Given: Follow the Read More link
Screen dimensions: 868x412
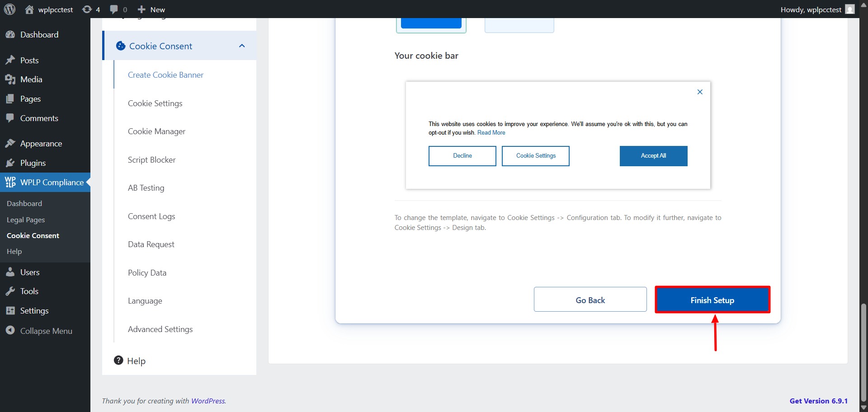Looking at the screenshot, I should [491, 133].
